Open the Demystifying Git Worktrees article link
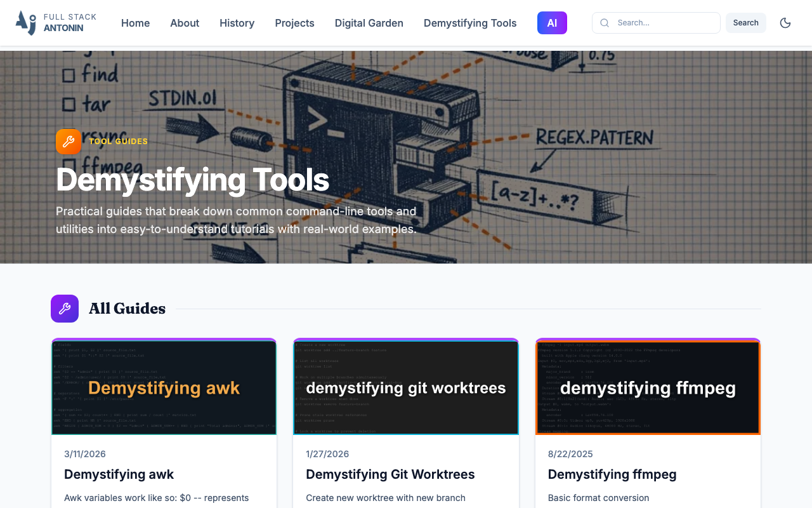The height and width of the screenshot is (508, 812). click(x=390, y=474)
